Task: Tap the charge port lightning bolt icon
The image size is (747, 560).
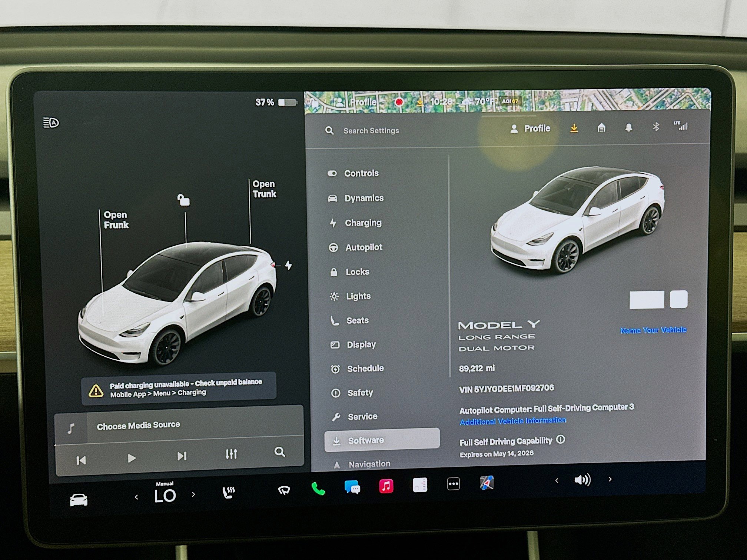Action: 288,265
